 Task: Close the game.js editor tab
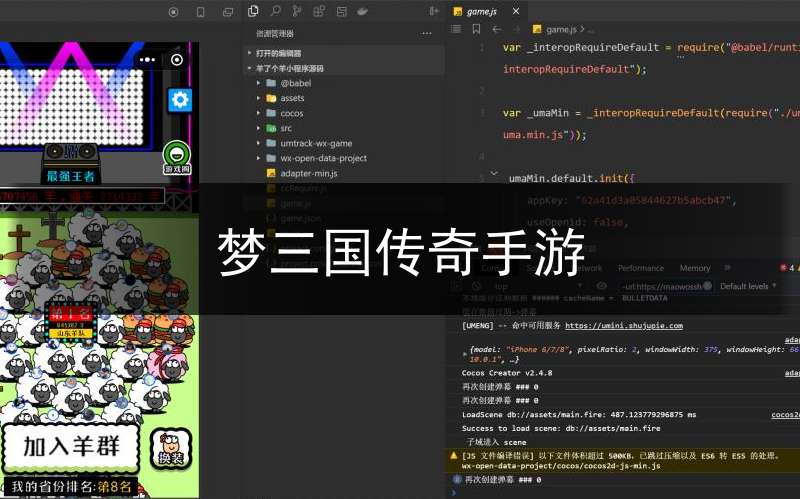click(x=516, y=11)
